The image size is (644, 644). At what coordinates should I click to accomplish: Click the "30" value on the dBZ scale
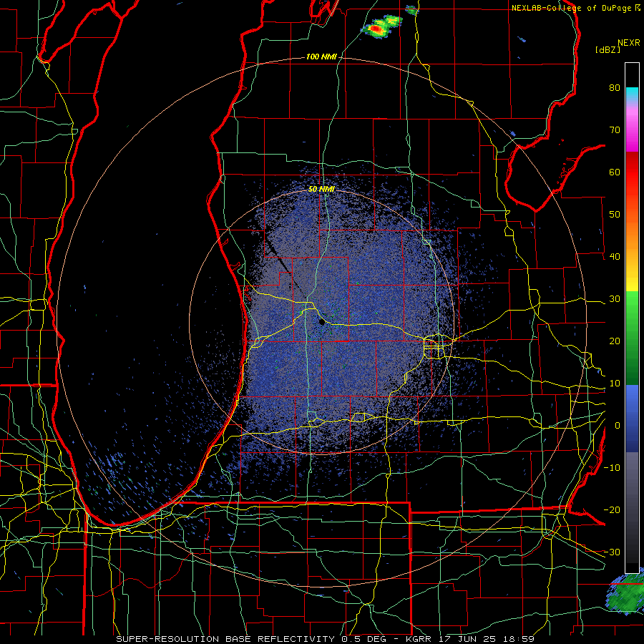[615, 299]
